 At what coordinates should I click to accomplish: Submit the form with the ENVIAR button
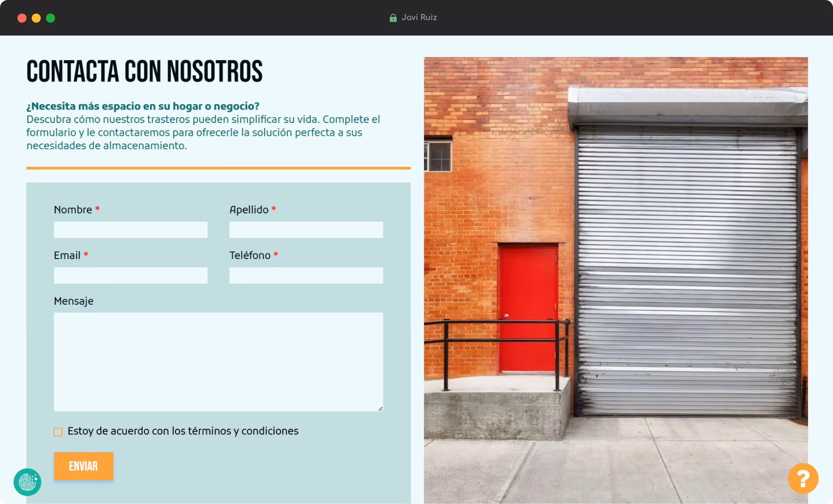(84, 466)
